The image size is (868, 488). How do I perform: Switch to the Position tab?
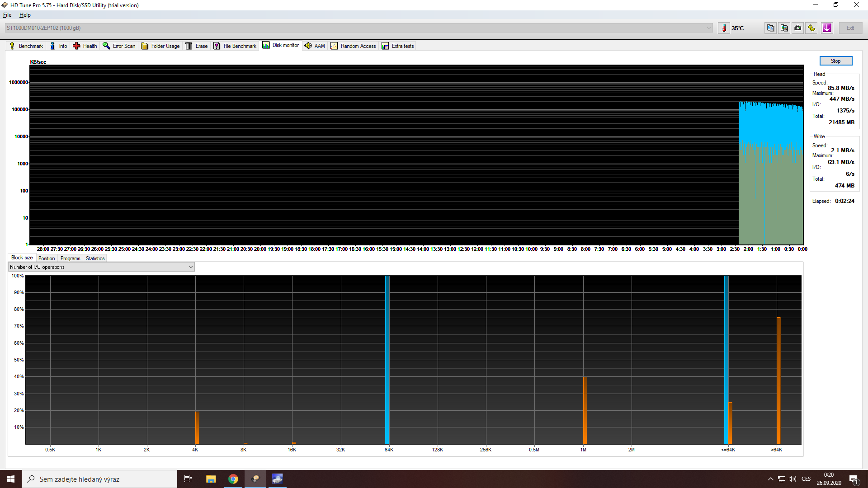47,258
